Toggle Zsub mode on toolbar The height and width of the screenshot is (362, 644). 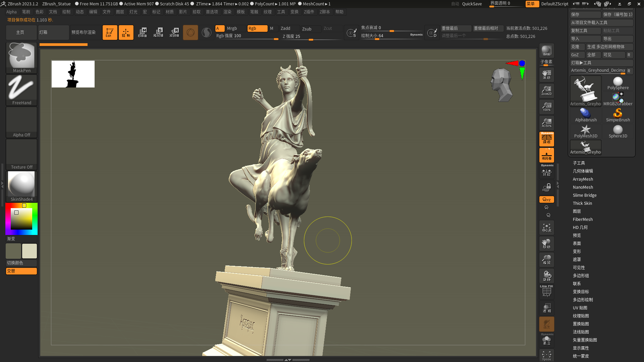tap(307, 28)
